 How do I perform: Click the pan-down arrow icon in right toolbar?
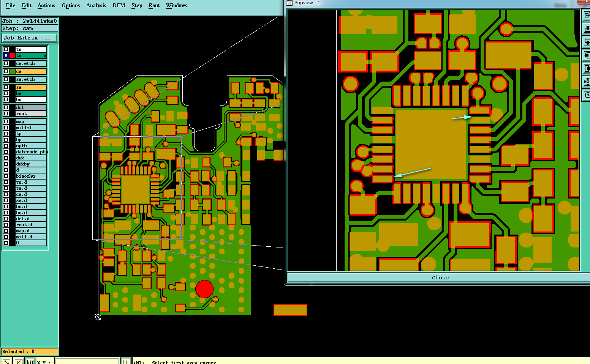coord(587,42)
